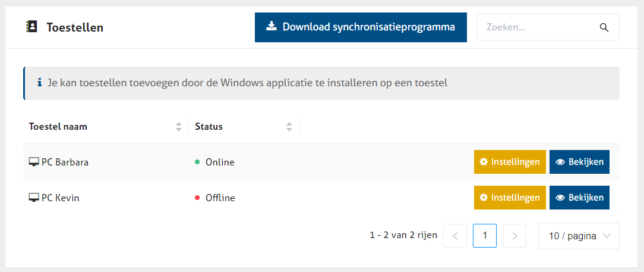Sort by Toestel naam using sort arrows
This screenshot has width=644, height=272.
[178, 126]
